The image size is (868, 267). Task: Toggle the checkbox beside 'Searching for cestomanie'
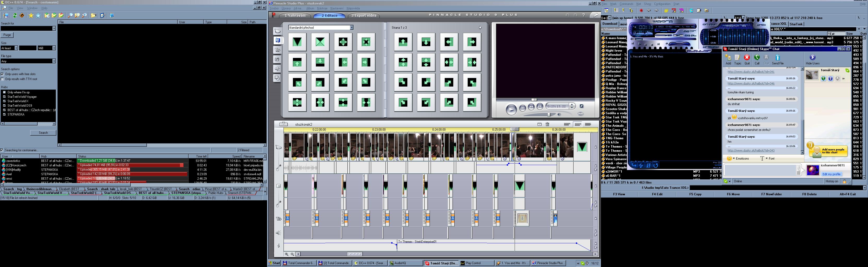click(2, 150)
